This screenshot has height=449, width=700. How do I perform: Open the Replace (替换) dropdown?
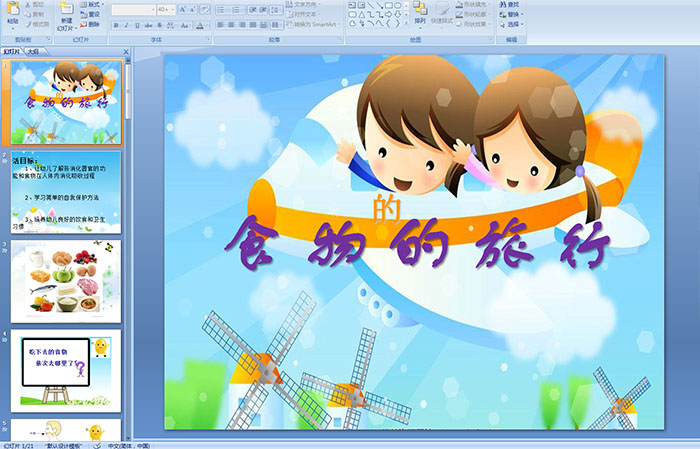coord(512,14)
